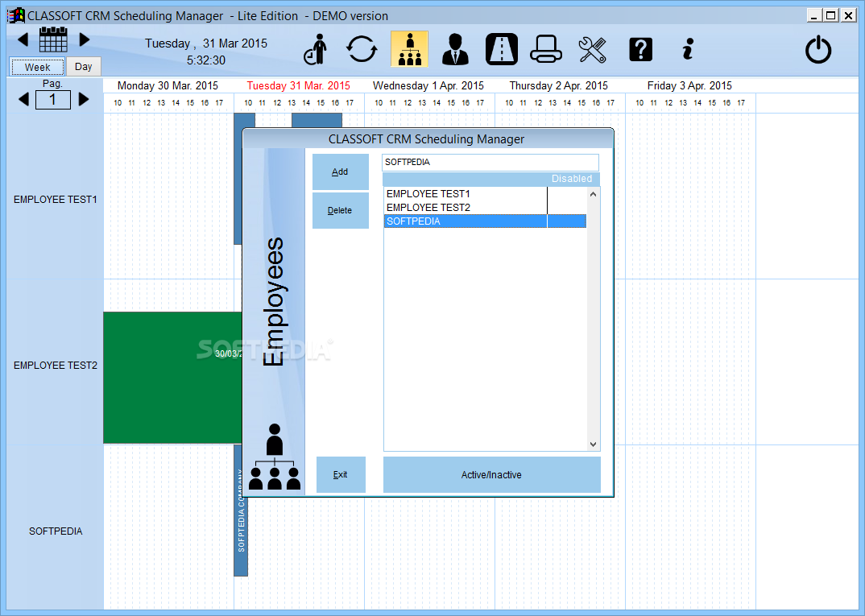This screenshot has width=865, height=616.
Task: Open the road route icon
Action: pyautogui.click(x=502, y=49)
